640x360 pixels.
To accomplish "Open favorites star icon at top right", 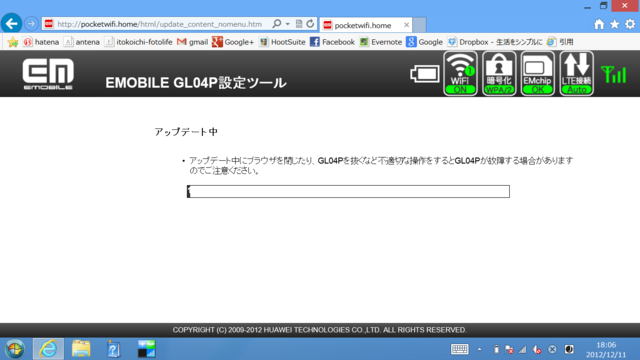I will pyautogui.click(x=615, y=24).
